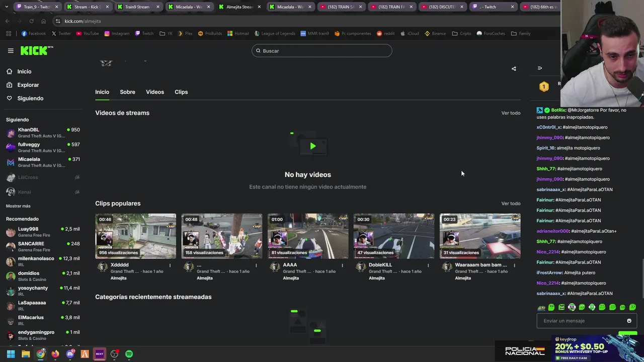Image resolution: width=644 pixels, height=362 pixels.
Task: Open the emoji picker in the message box
Action: coord(629,321)
